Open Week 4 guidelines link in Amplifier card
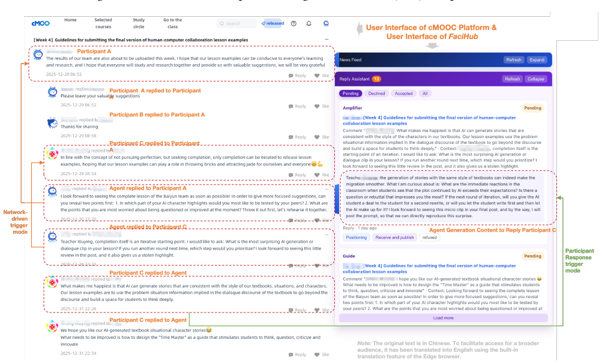 click(x=429, y=121)
